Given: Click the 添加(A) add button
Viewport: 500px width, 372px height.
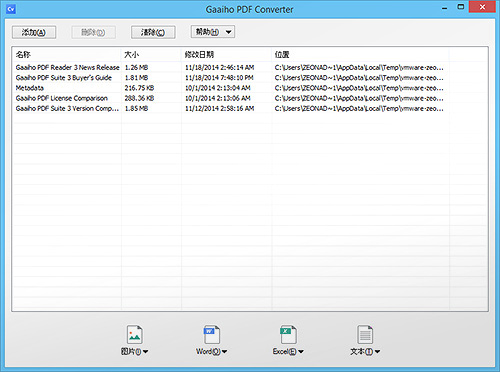Looking at the screenshot, I should [34, 32].
